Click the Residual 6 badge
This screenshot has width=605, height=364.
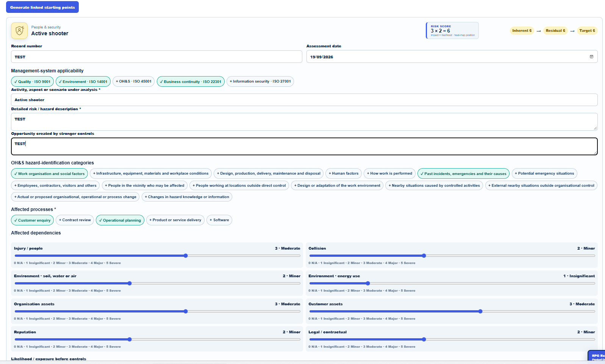tap(555, 31)
